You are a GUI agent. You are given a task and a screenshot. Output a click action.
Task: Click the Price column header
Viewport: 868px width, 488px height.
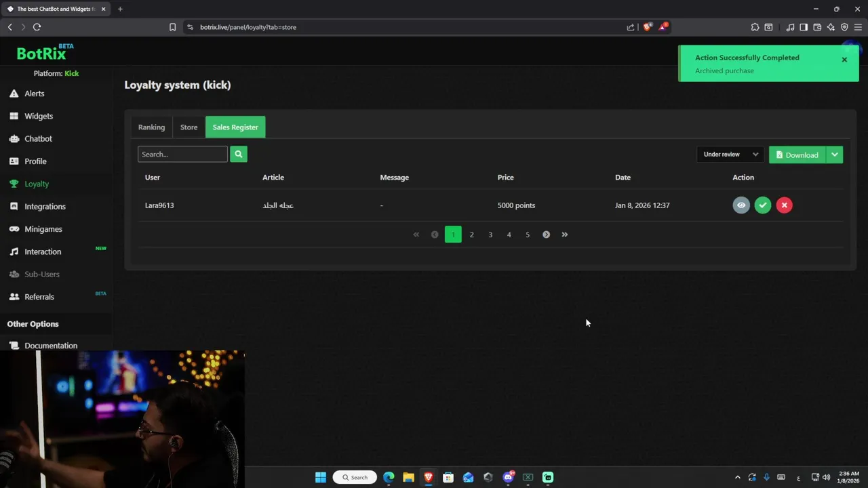[506, 178]
